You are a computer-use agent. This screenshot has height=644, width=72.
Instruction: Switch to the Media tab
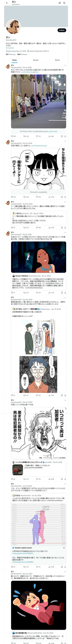[x=57, y=60]
